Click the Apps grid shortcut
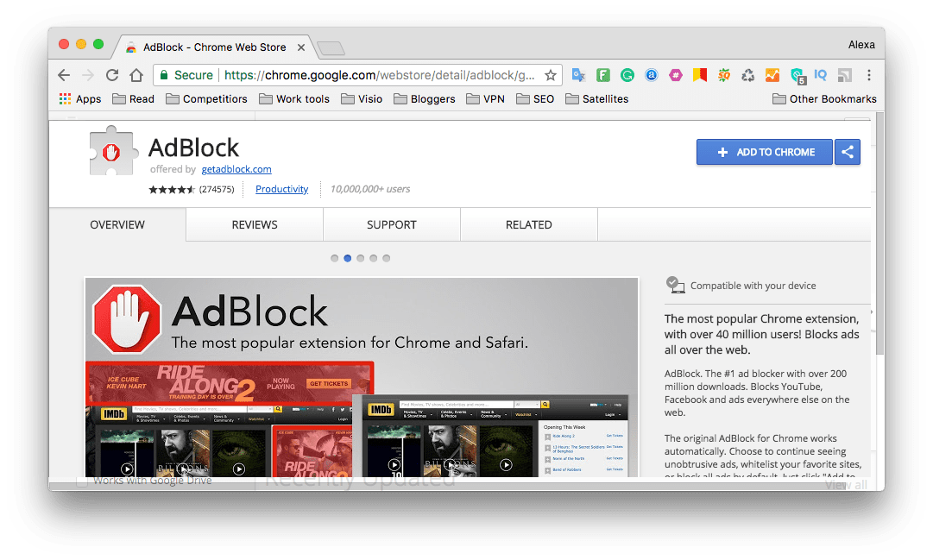Image resolution: width=933 pixels, height=560 pixels. (80, 98)
